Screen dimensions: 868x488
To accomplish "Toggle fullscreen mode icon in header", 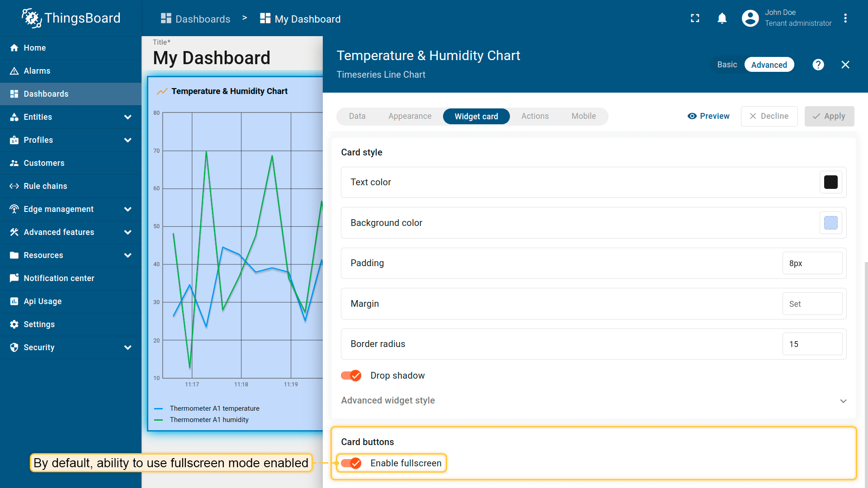I will [x=695, y=19].
